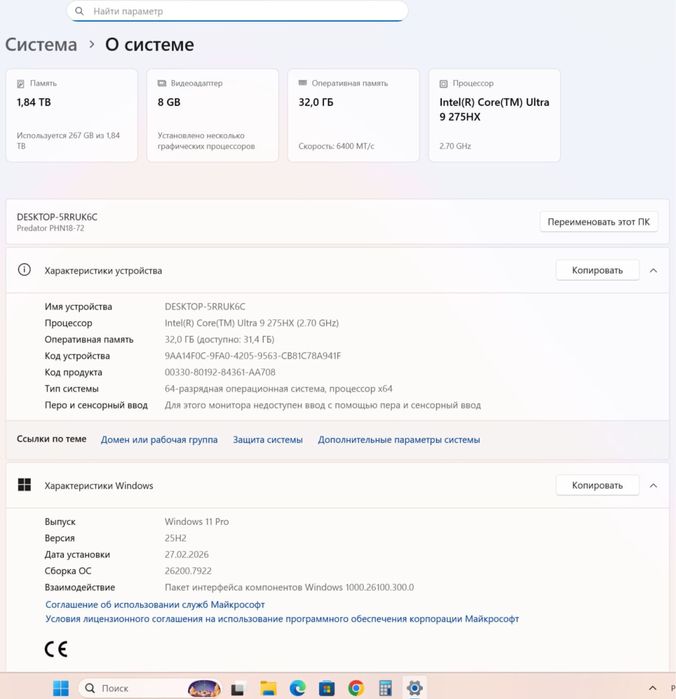This screenshot has height=699, width=676.
Task: Click product ID 00330-80192-84361-AA708
Action: (x=220, y=372)
